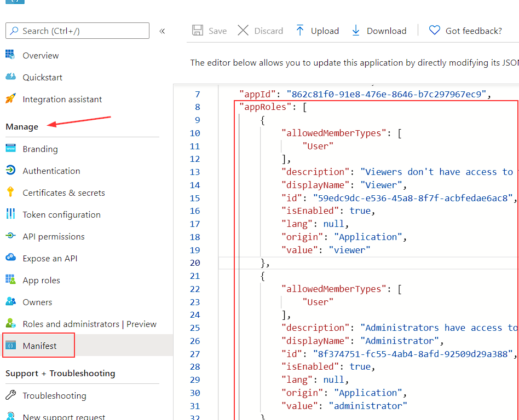Open the Branding menu item
Screen dimensions: 519x420
pyautogui.click(x=40, y=149)
